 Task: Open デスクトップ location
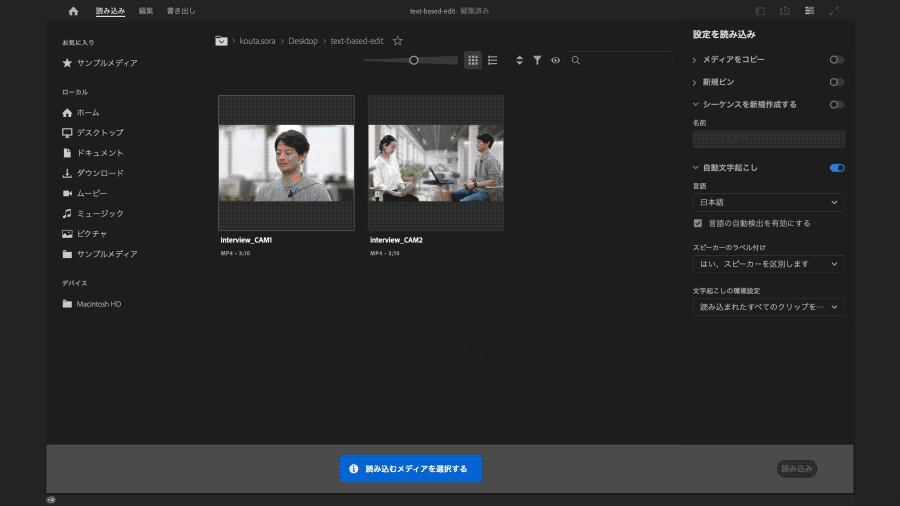[x=100, y=133]
